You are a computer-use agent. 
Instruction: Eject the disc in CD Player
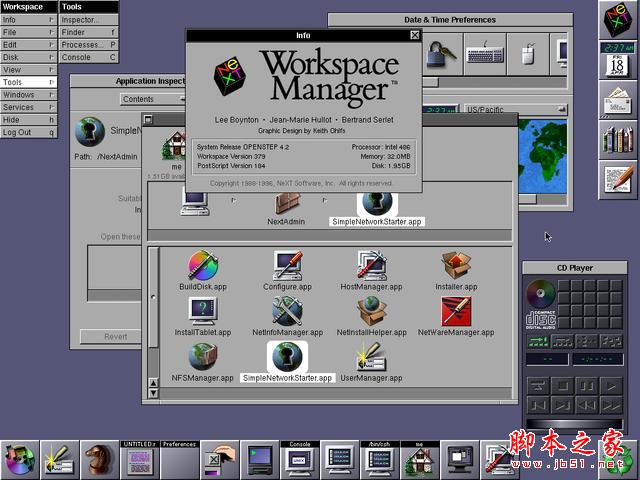[538, 385]
